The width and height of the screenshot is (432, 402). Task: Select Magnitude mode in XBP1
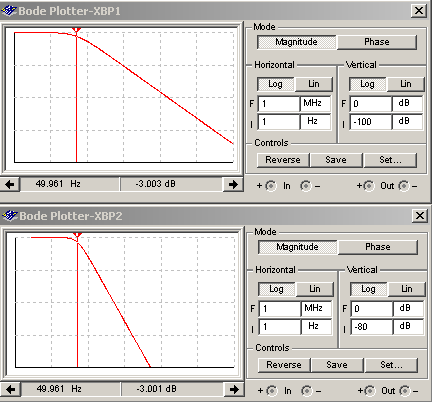[x=296, y=42]
